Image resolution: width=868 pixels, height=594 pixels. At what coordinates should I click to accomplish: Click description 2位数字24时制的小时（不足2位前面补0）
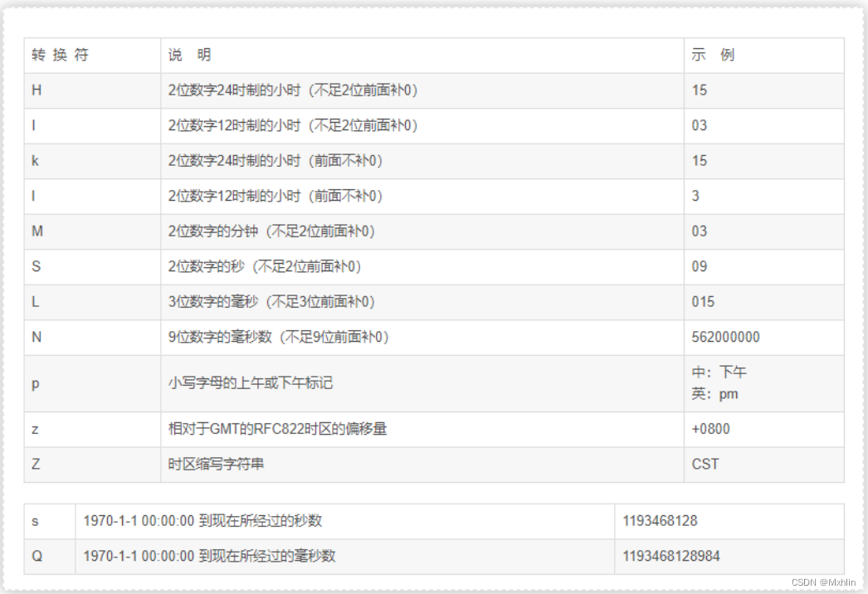293,90
